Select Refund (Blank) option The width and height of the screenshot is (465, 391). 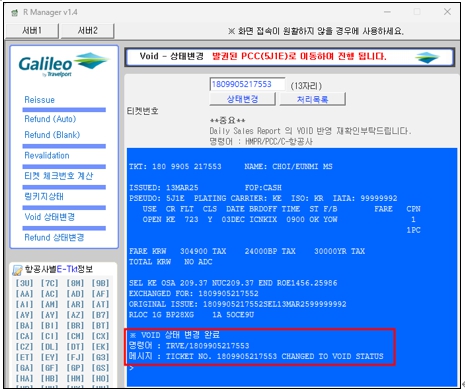click(52, 135)
